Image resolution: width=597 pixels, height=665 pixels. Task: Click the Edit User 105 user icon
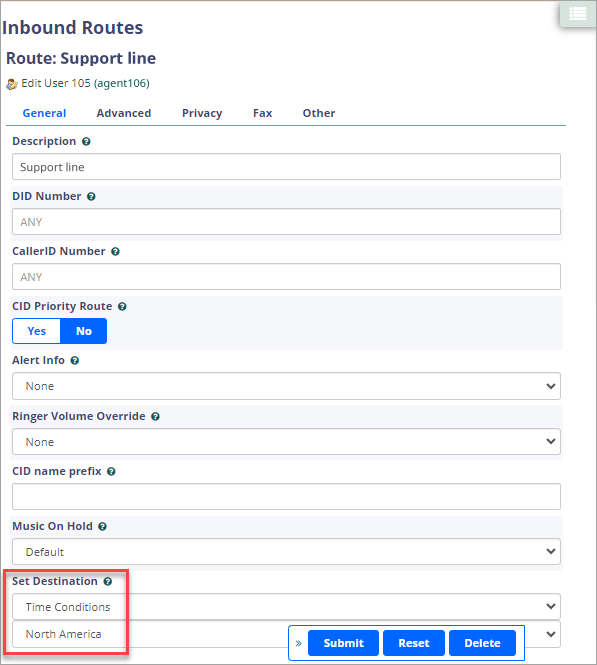coord(12,84)
